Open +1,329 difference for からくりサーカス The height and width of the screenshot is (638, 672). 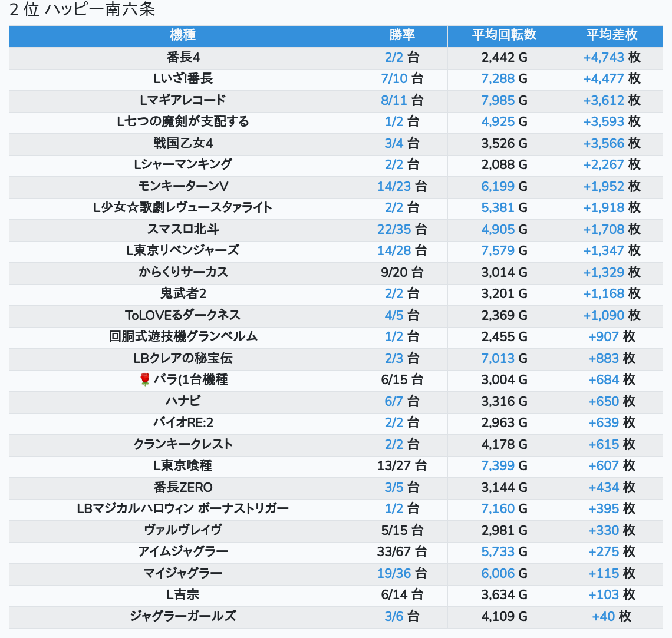click(604, 273)
